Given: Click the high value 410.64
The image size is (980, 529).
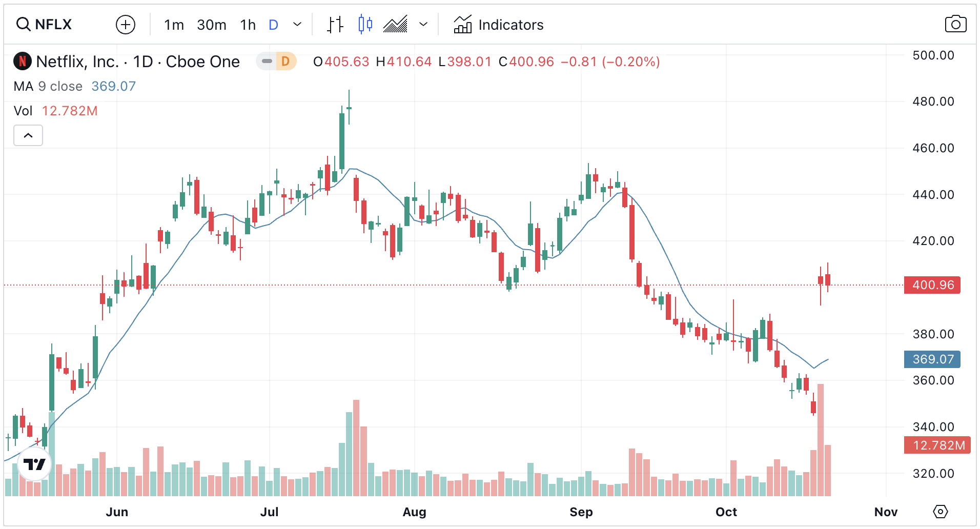Looking at the screenshot, I should coord(409,62).
